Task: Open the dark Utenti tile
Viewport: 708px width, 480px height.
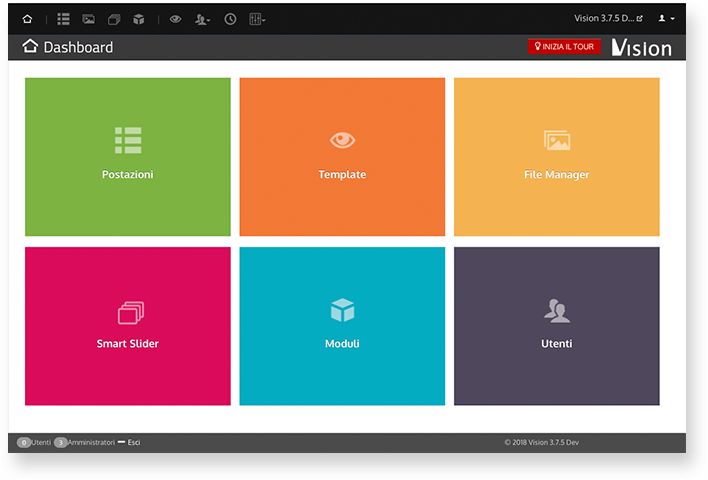Action: (557, 326)
